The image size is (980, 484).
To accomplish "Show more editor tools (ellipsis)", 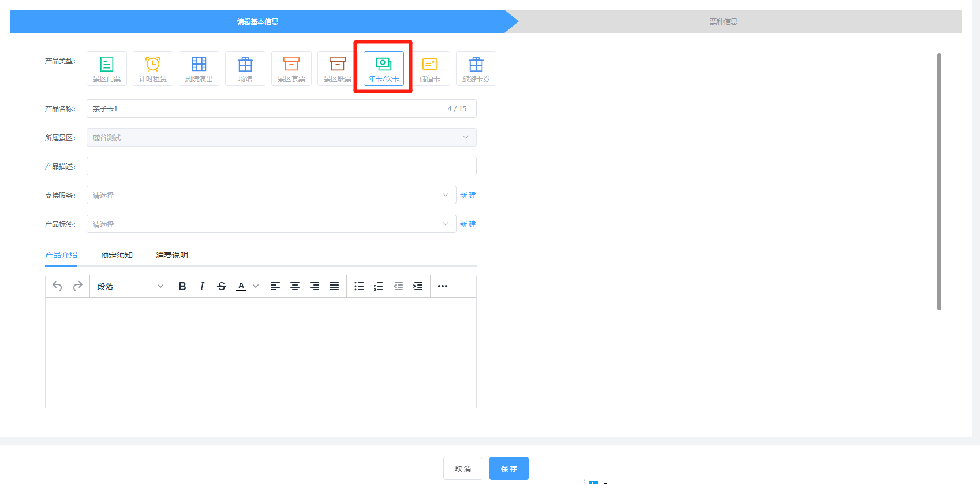I will click(x=443, y=286).
